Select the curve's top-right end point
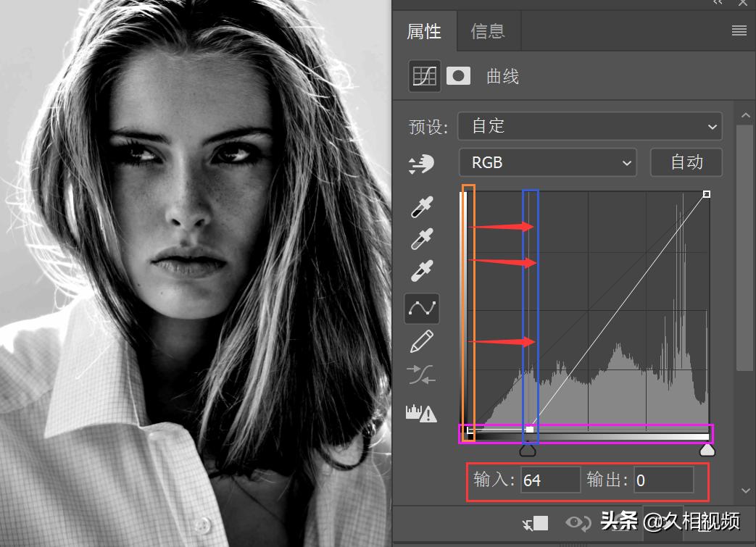The width and height of the screenshot is (756, 547). 706,194
